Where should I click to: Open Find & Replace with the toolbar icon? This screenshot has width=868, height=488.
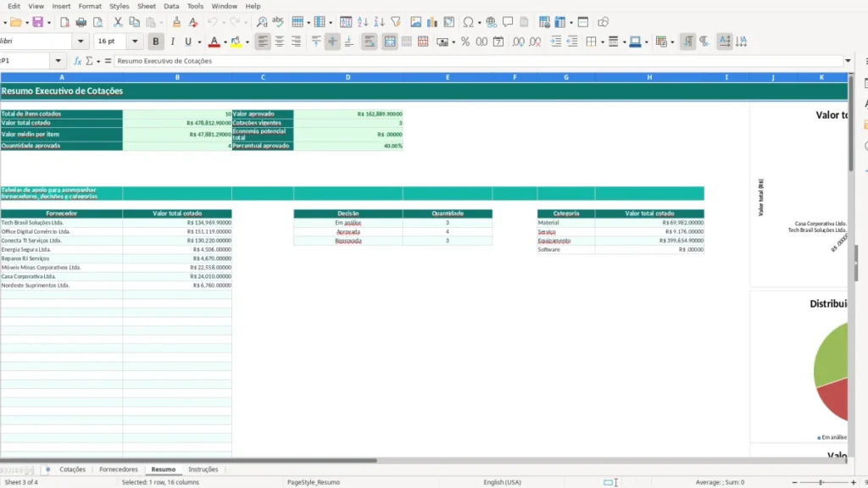pos(262,22)
